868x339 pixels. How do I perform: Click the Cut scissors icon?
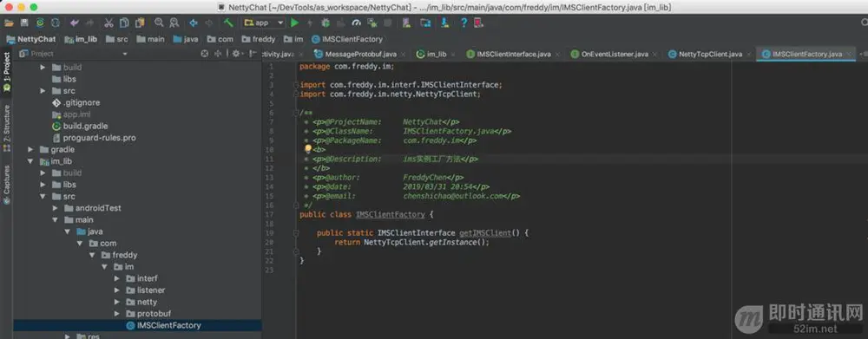pyautogui.click(x=108, y=23)
